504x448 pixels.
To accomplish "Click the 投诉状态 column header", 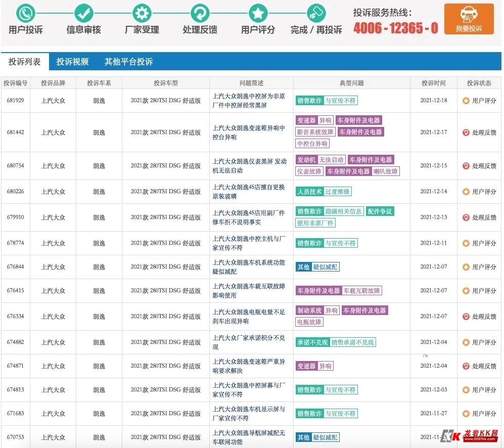I will click(x=479, y=83).
